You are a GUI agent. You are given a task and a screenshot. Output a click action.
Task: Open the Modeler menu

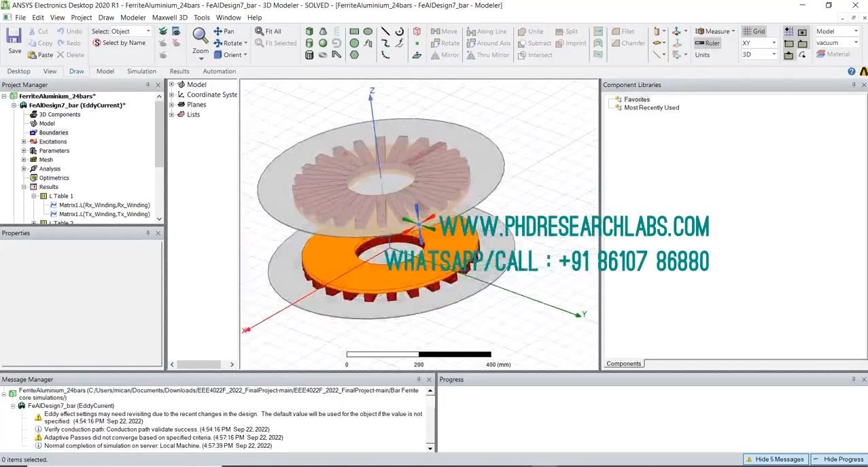133,18
